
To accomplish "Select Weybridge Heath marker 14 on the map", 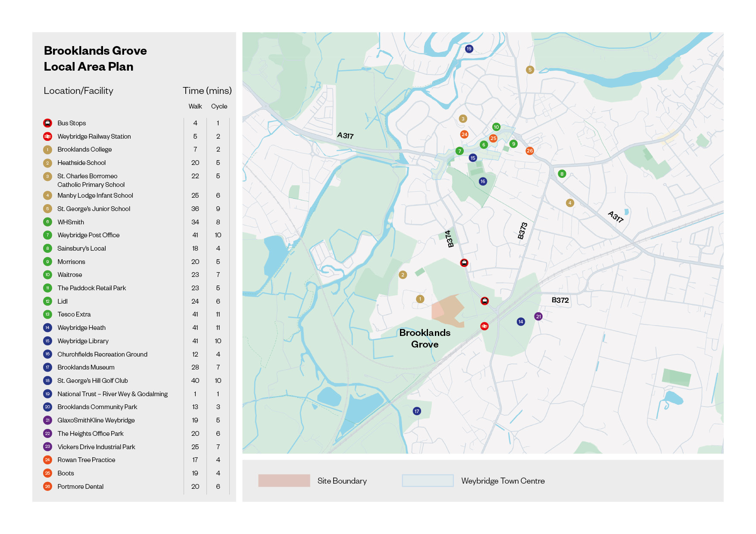I will [x=521, y=322].
